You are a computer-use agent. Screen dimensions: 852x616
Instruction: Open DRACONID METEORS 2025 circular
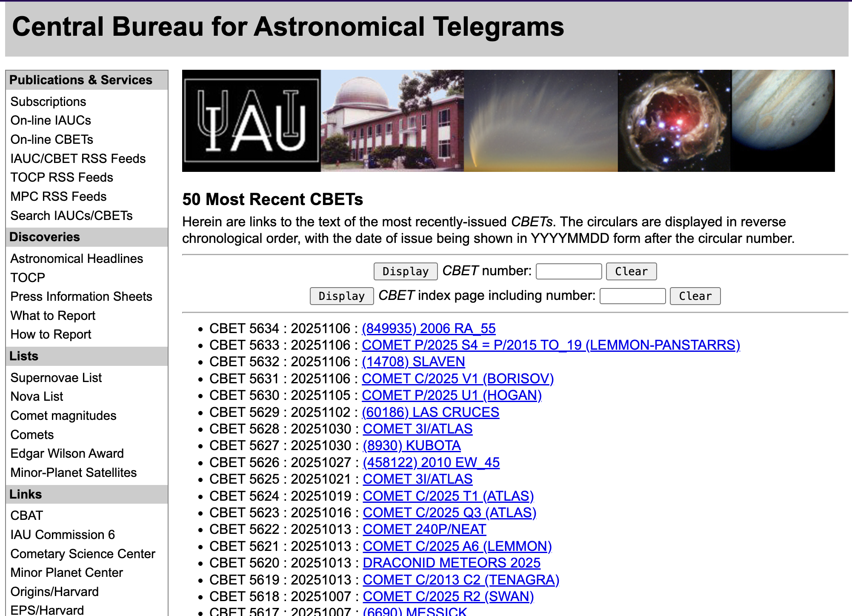pos(451,563)
